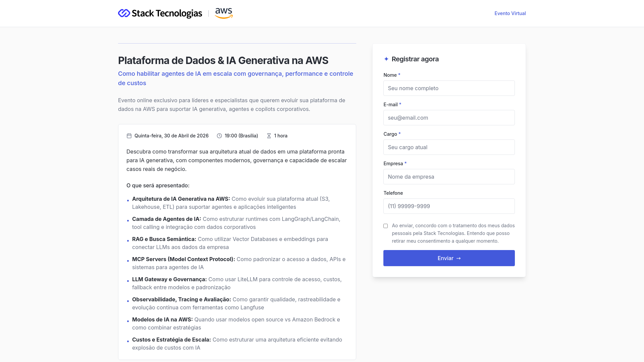
Task: Click the blue subtitle Como habilitar agentes de IA
Action: click(x=235, y=78)
